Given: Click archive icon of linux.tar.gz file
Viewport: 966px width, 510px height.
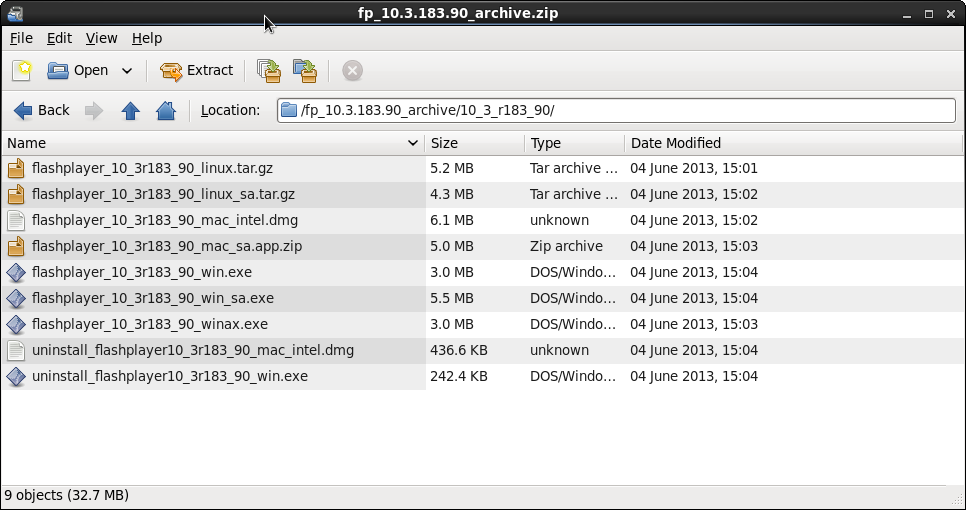Looking at the screenshot, I should click(16, 168).
